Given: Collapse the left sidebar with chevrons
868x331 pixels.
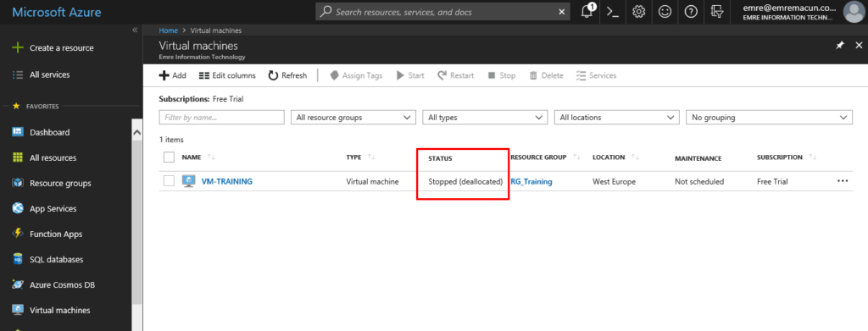Looking at the screenshot, I should (x=135, y=30).
